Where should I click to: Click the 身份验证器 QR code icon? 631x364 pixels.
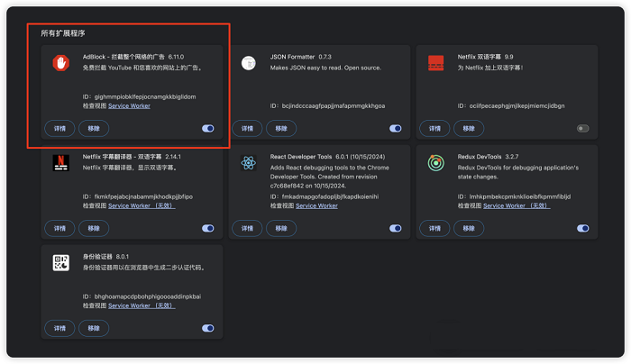(x=60, y=263)
